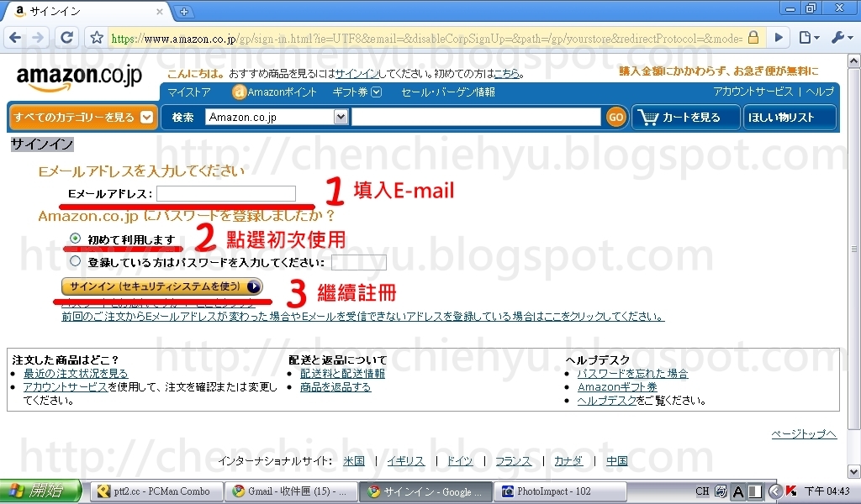Expand すべてのカテゴリーを見る category menu
This screenshot has height=504, width=861.
point(83,117)
